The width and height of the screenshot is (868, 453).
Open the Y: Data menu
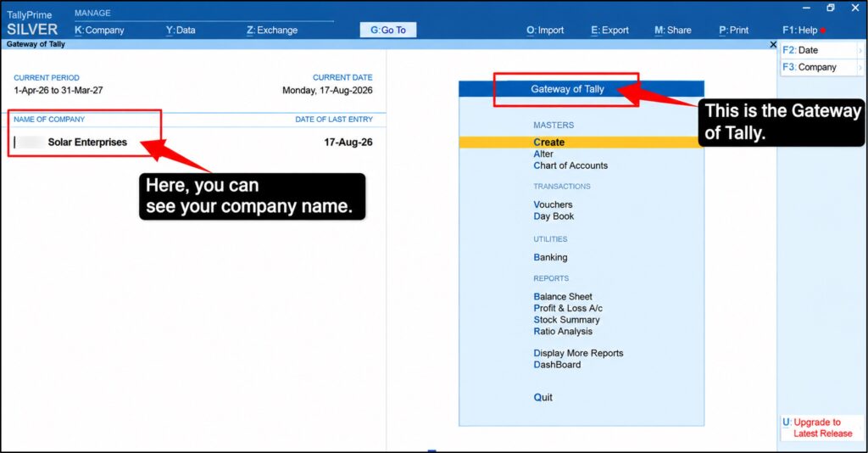click(181, 30)
